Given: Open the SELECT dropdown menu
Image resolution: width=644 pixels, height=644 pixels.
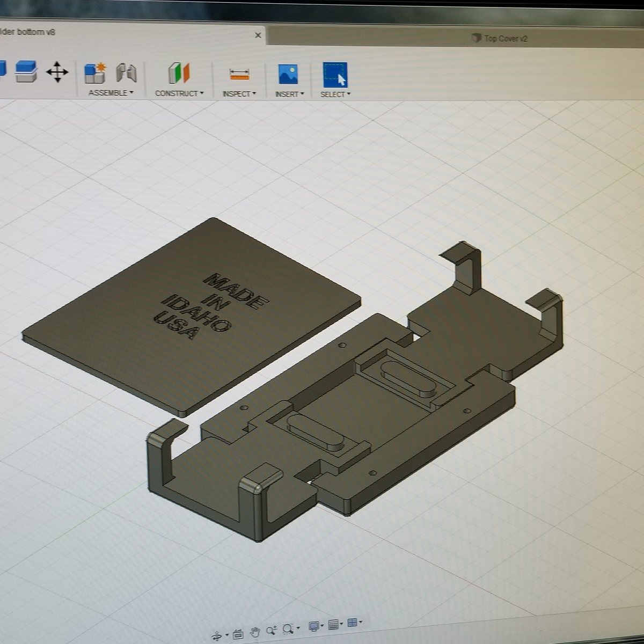Looking at the screenshot, I should pyautogui.click(x=335, y=94).
